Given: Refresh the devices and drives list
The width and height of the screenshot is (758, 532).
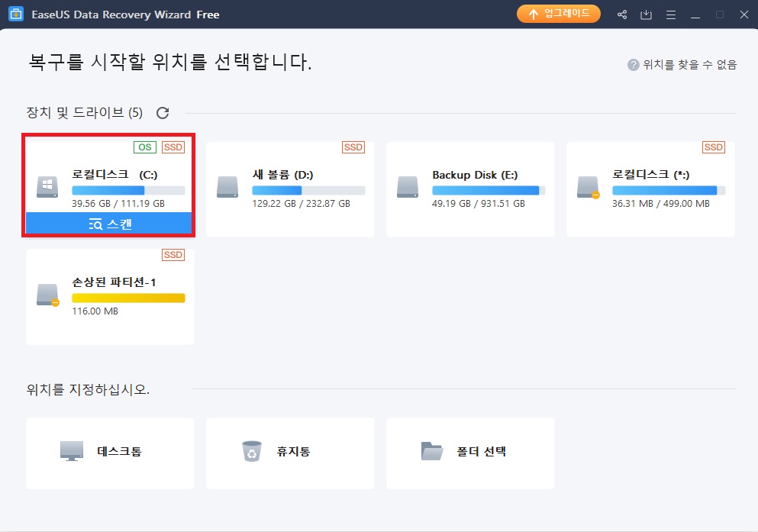Looking at the screenshot, I should 163,113.
